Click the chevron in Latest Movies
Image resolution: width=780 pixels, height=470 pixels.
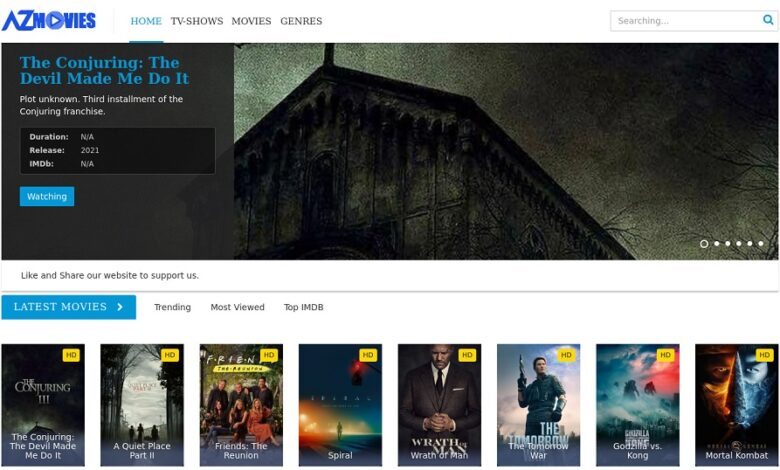120,307
